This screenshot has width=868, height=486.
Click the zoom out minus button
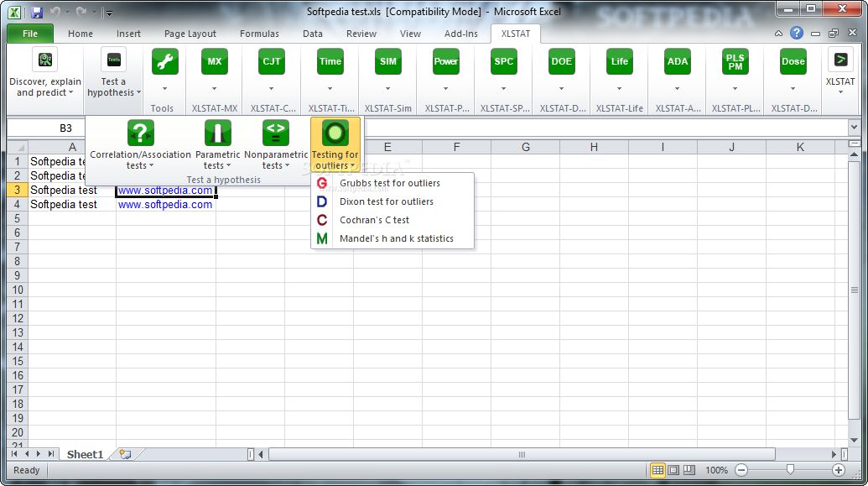[x=741, y=470]
